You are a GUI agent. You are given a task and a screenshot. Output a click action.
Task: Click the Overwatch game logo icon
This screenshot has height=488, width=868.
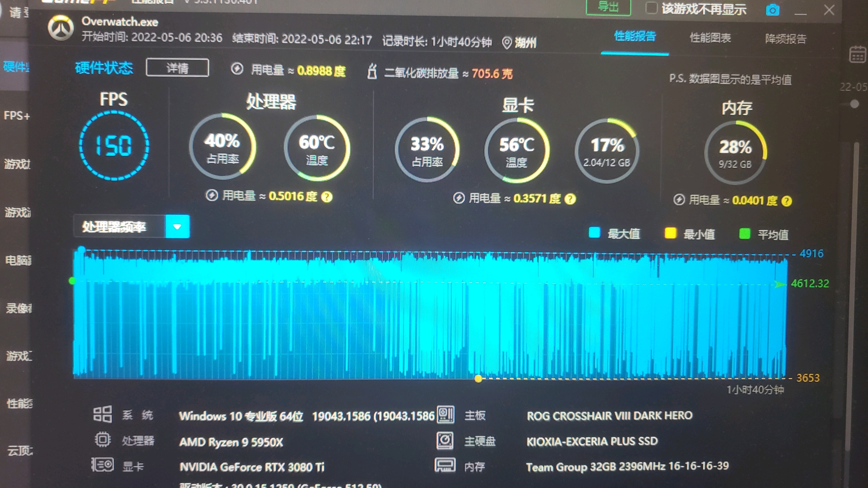61,28
